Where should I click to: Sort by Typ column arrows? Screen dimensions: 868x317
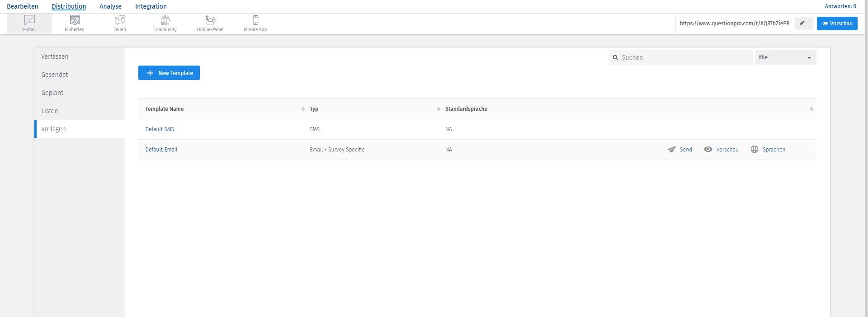click(x=439, y=109)
